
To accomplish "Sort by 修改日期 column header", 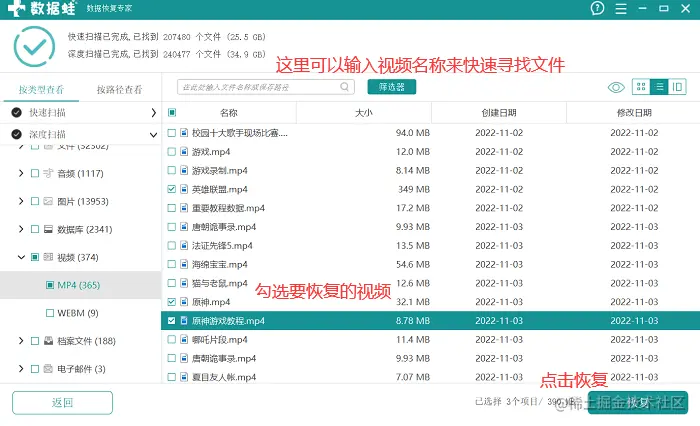I will pos(634,113).
